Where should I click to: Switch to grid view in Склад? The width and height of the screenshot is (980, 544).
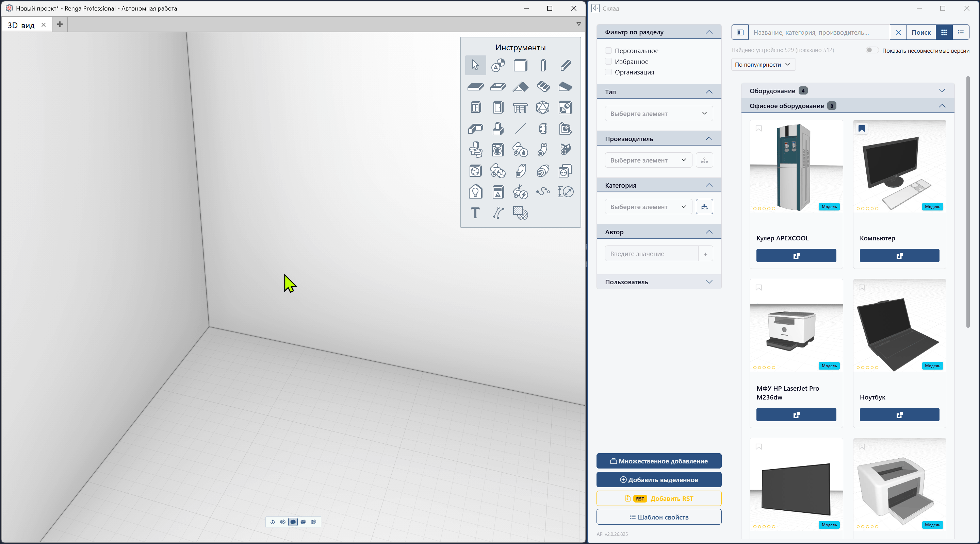click(944, 32)
